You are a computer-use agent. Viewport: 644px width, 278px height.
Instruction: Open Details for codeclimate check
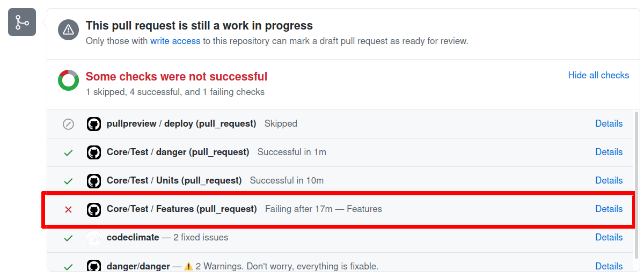tap(609, 237)
